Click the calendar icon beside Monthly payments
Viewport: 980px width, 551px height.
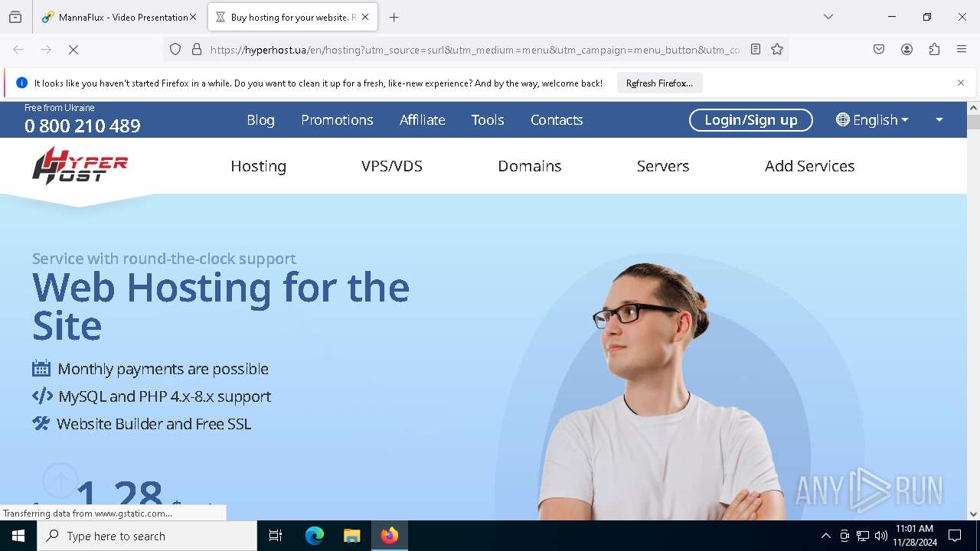41,368
